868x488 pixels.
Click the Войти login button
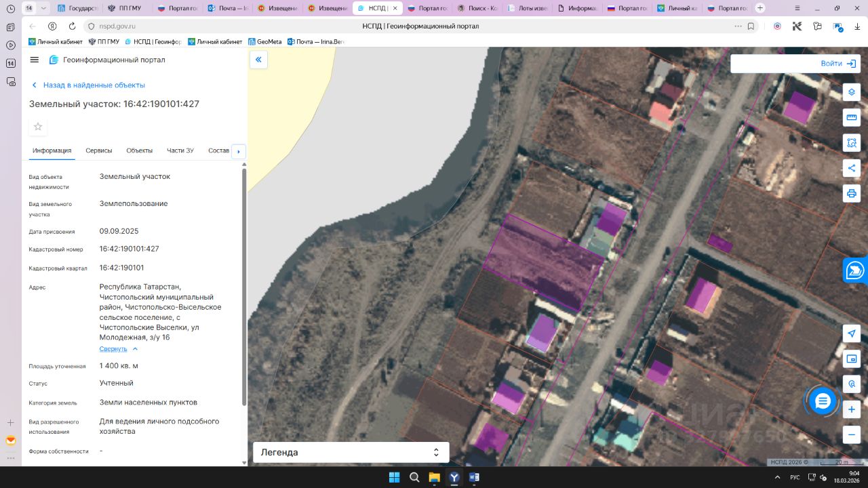(x=837, y=64)
